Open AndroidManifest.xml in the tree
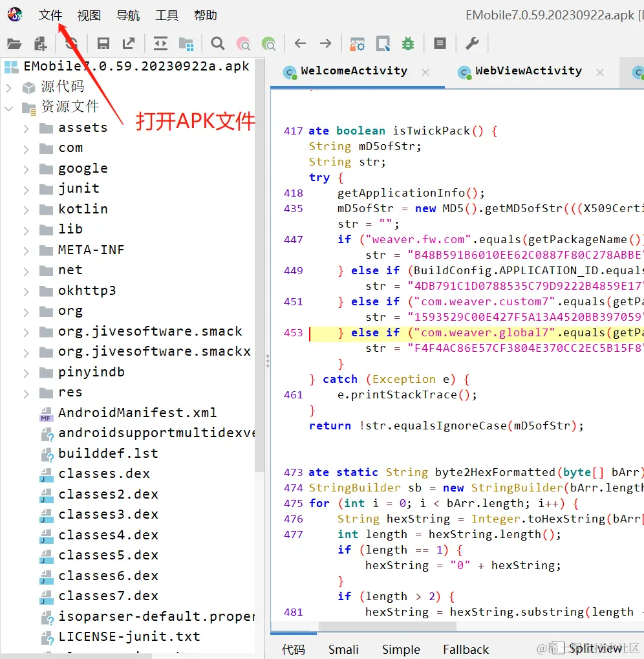 point(137,413)
